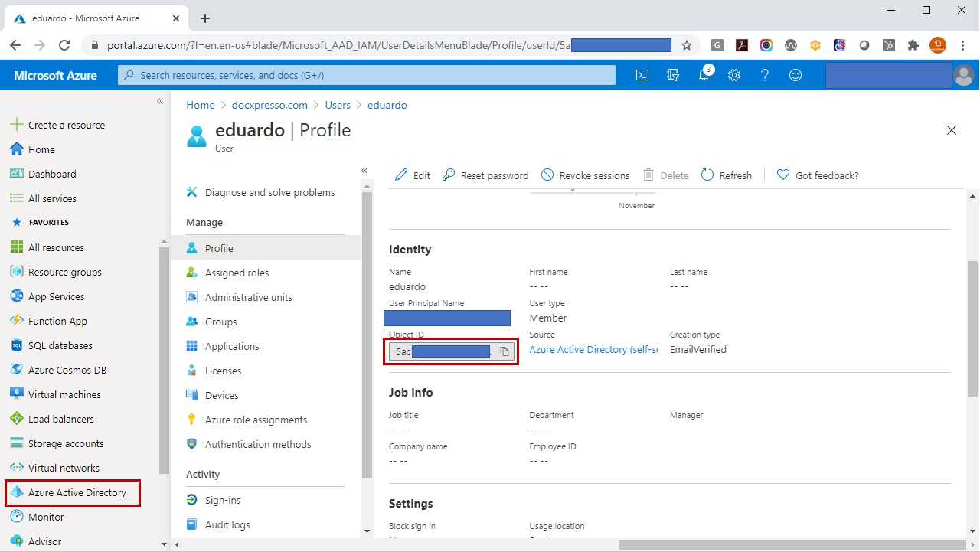Open the help question mark icon
The image size is (980, 552).
765,75
